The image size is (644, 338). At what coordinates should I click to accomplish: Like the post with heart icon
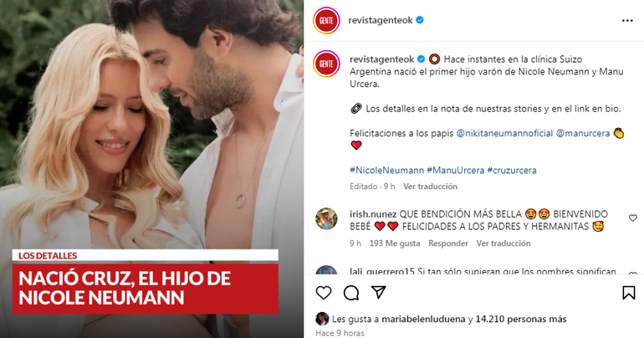click(x=324, y=293)
